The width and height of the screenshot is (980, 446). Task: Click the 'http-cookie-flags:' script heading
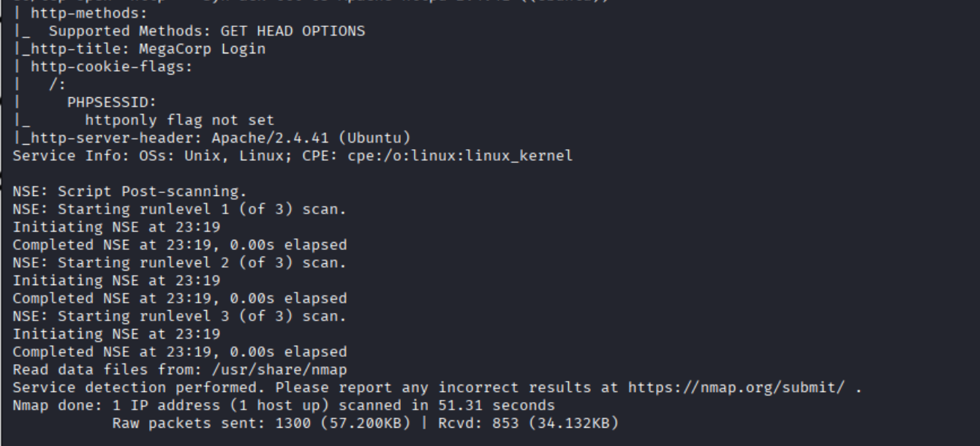[112, 67]
